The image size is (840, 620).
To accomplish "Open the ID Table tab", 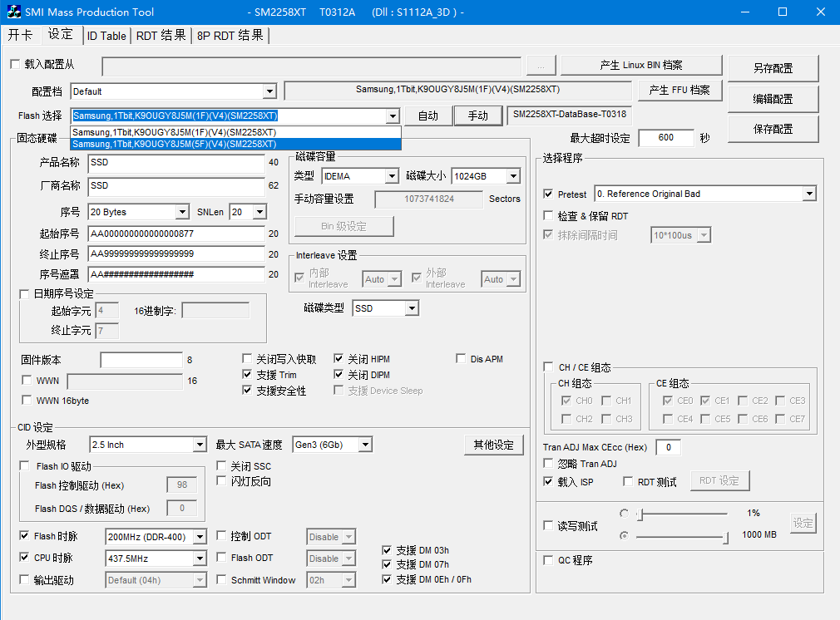I will point(106,36).
